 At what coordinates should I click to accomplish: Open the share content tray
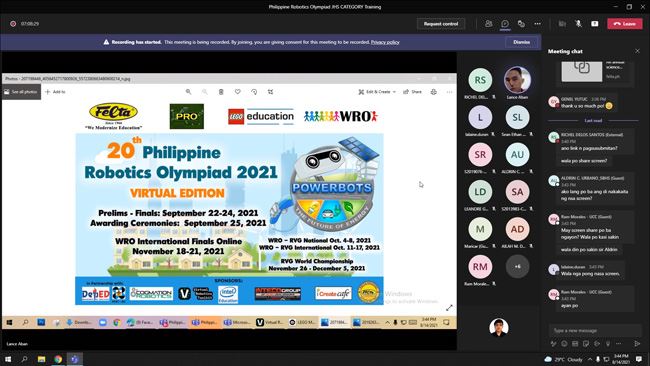coord(594,24)
